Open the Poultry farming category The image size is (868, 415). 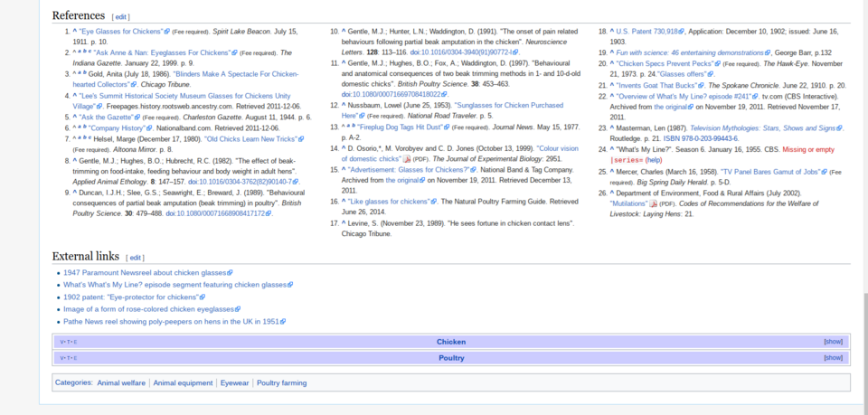click(x=281, y=383)
